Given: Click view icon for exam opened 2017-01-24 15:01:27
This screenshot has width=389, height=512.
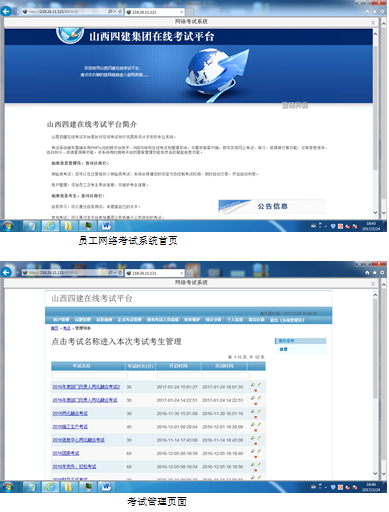Looking at the screenshot, I should click(253, 385).
